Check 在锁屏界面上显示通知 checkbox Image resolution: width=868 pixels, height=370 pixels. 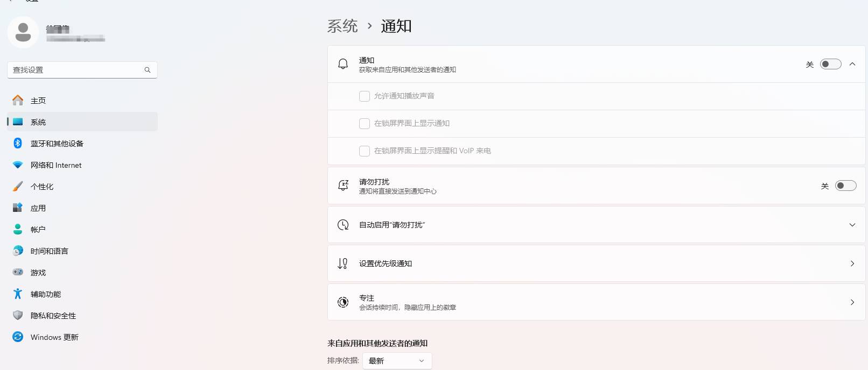point(365,124)
